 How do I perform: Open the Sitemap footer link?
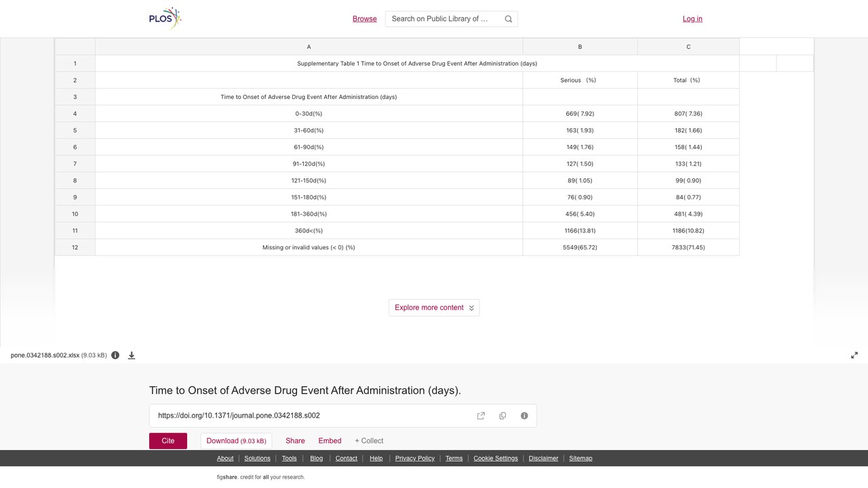580,458
